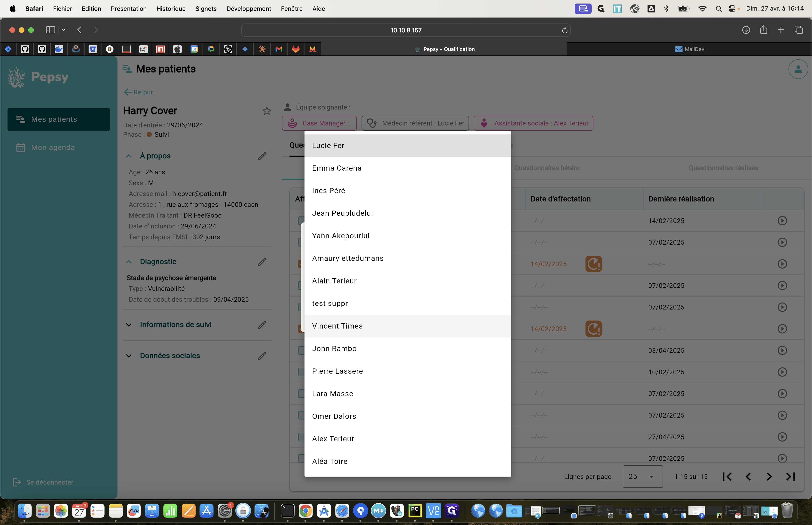Open Case Manager selector chip
This screenshot has height=525, width=812.
(x=319, y=123)
